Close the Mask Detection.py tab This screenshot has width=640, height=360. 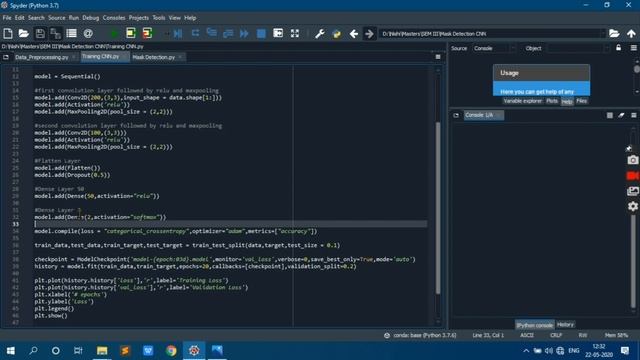click(x=180, y=57)
